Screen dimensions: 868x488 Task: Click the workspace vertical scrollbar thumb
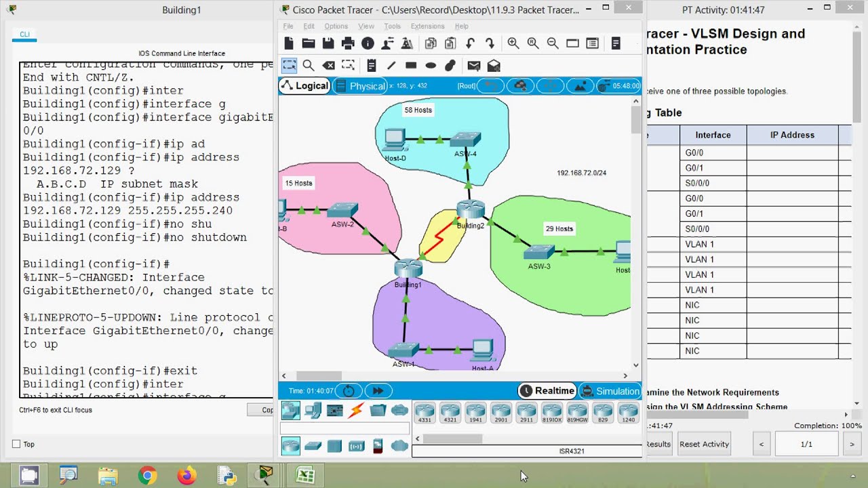click(x=635, y=120)
